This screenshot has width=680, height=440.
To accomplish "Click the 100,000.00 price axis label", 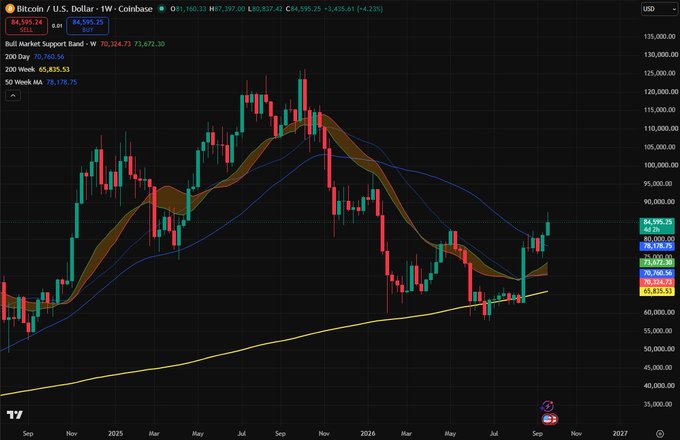I will coord(660,165).
